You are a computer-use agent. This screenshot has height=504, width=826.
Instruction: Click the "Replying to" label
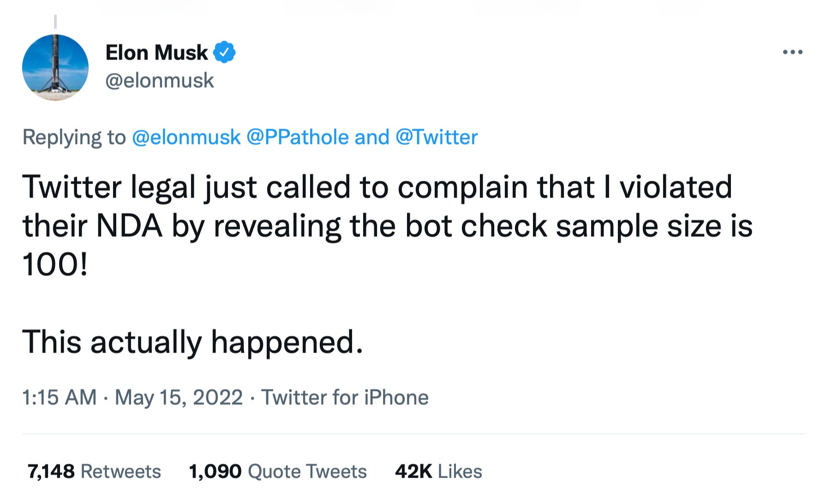74,137
